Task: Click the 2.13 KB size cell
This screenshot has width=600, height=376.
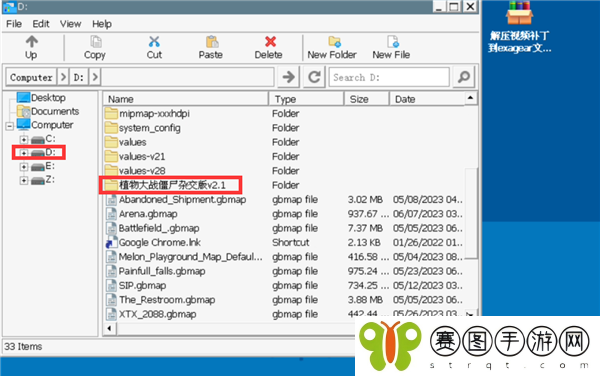Action: click(x=364, y=243)
